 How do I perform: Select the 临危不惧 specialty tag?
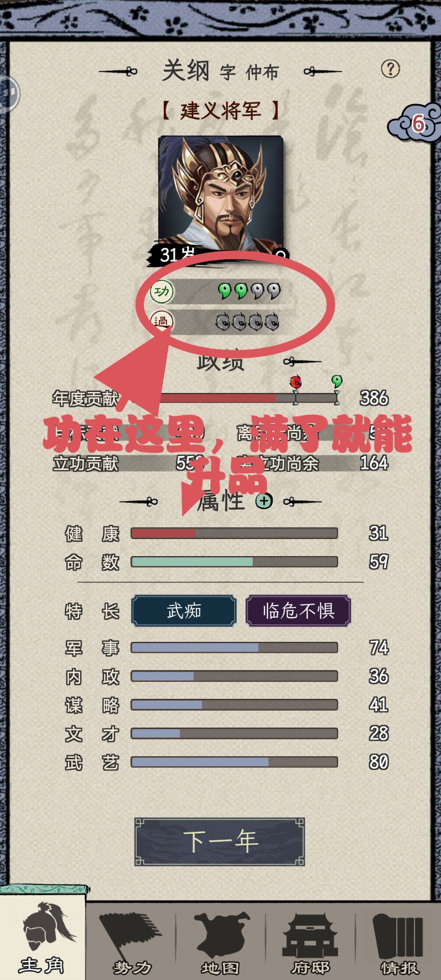click(298, 611)
